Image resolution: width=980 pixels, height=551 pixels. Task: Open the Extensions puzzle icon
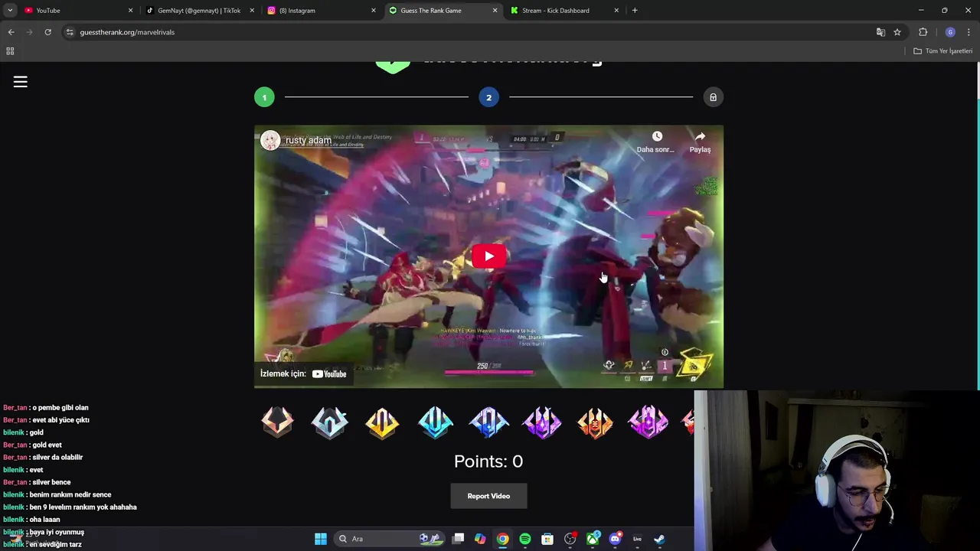[x=923, y=32]
